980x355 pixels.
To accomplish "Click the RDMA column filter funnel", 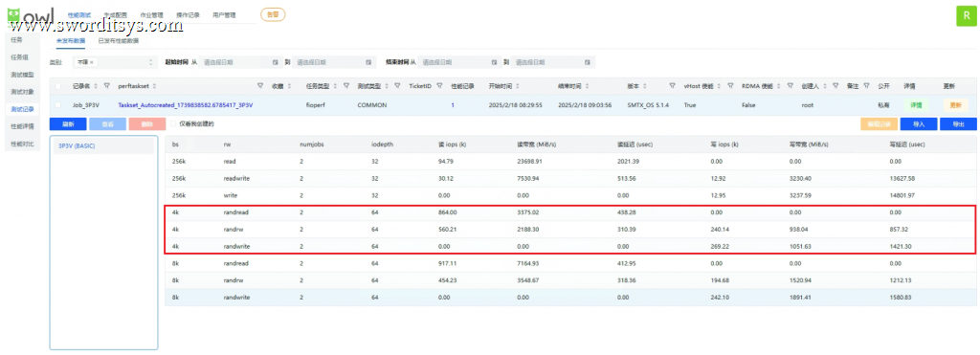I will click(790, 85).
